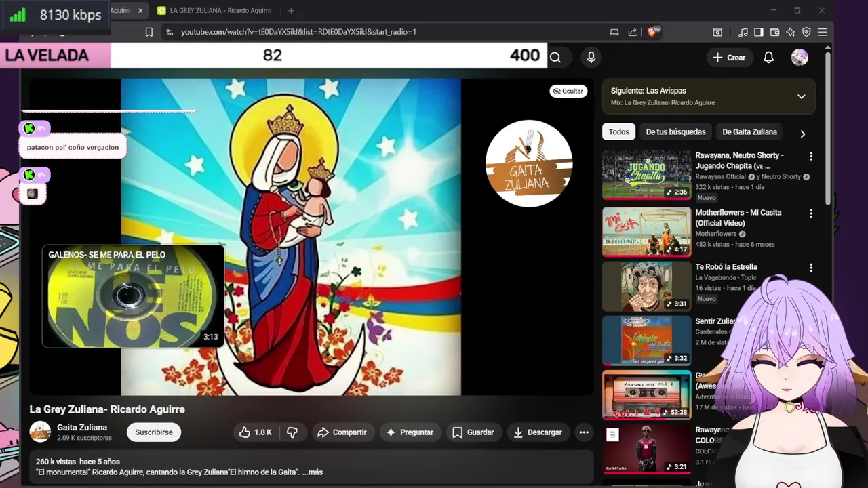
Task: Open the Brave playlist music note icon
Action: click(743, 32)
